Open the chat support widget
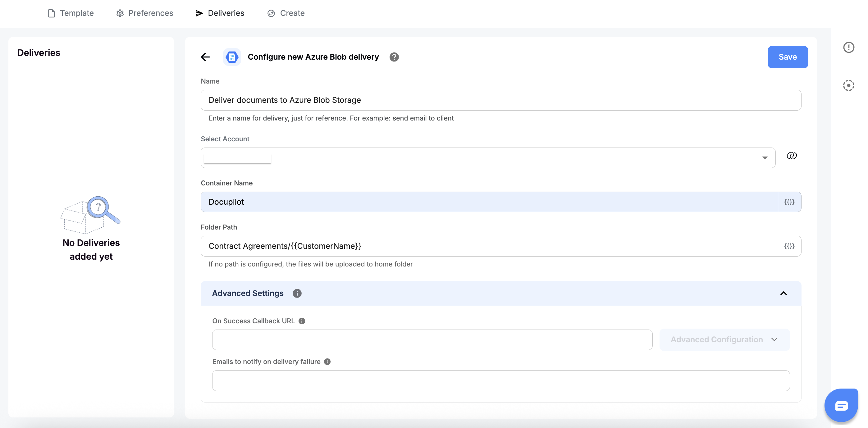This screenshot has width=868, height=428. tap(841, 405)
